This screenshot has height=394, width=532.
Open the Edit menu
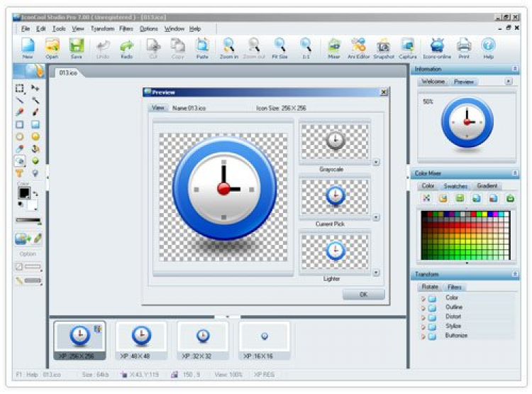point(41,29)
